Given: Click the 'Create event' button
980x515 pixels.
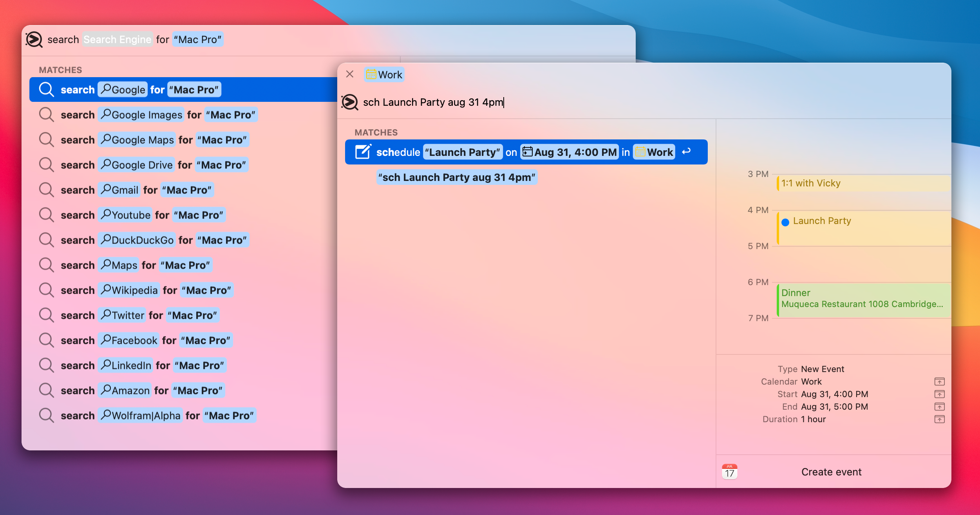Looking at the screenshot, I should [831, 472].
